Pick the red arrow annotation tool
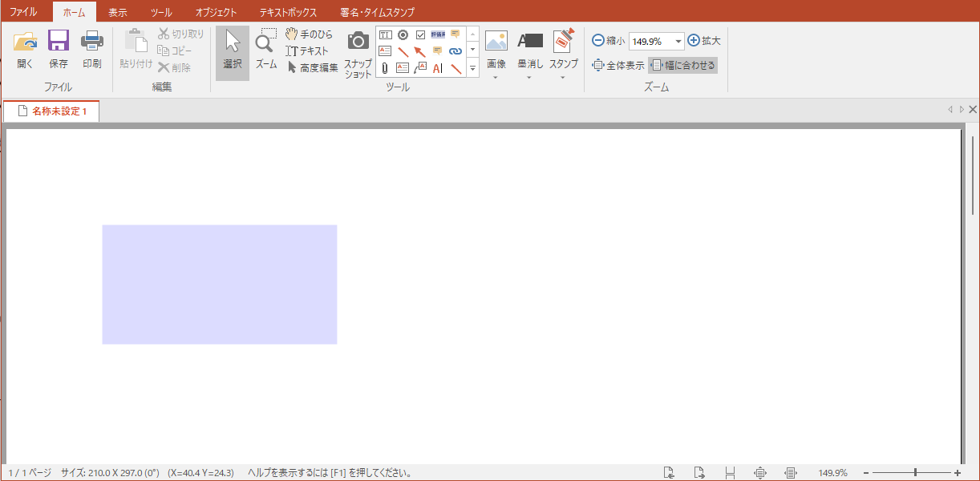 click(x=420, y=51)
